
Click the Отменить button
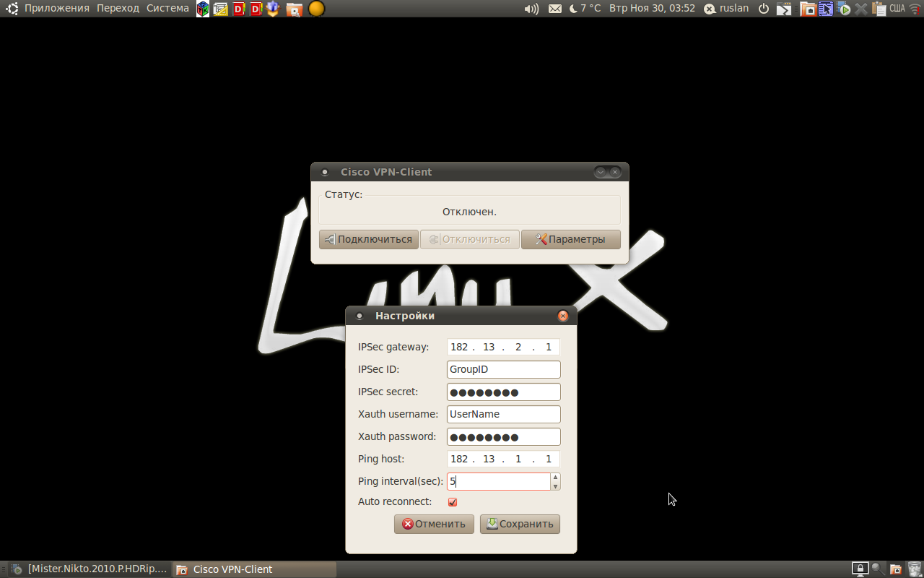434,524
